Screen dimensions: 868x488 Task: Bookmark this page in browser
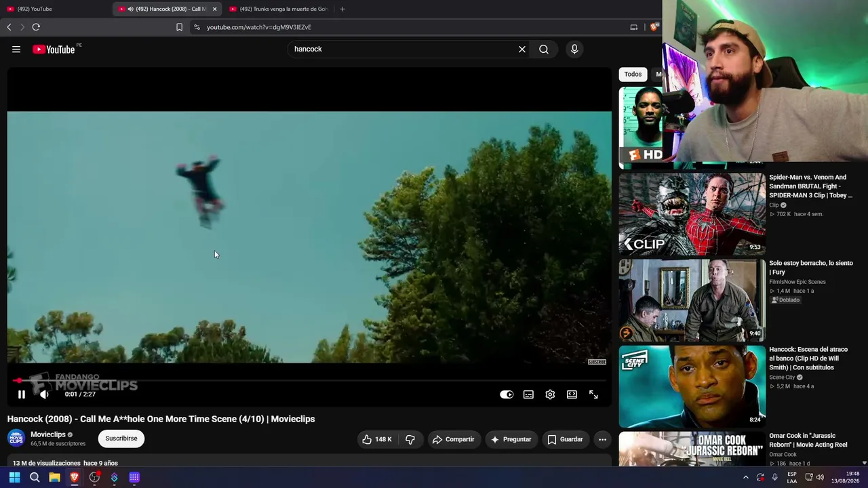pos(179,27)
